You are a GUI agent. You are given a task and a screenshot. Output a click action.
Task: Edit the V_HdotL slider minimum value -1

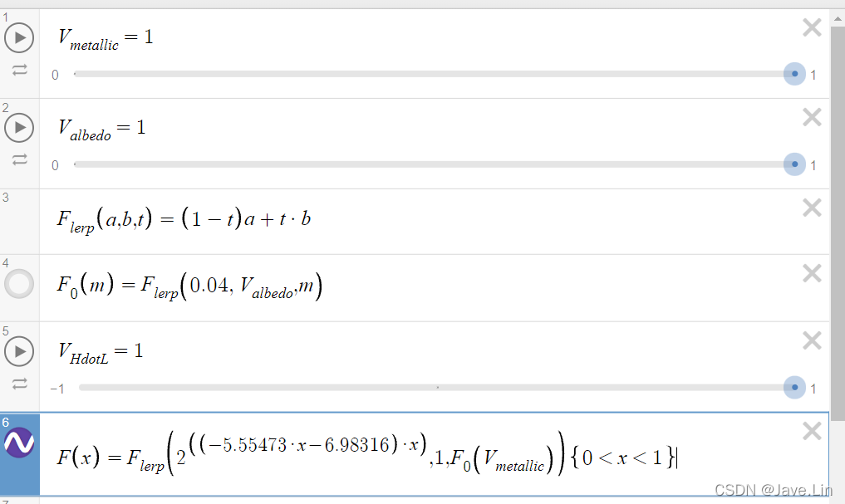coord(57,389)
